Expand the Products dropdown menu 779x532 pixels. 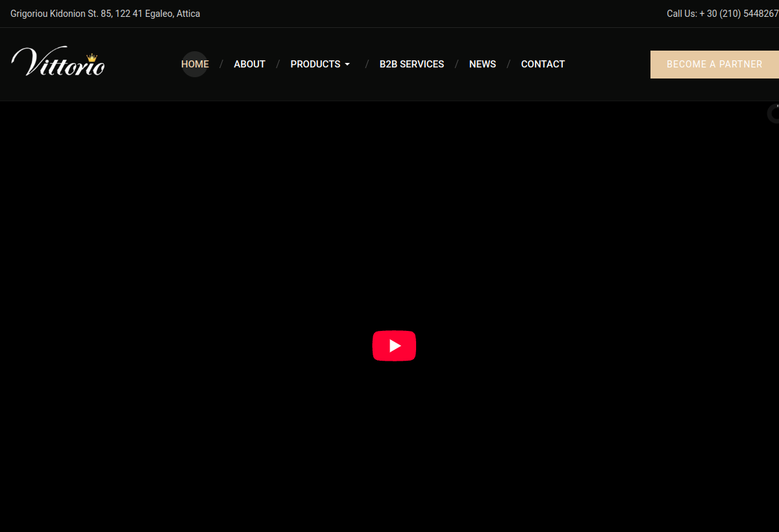(320, 64)
